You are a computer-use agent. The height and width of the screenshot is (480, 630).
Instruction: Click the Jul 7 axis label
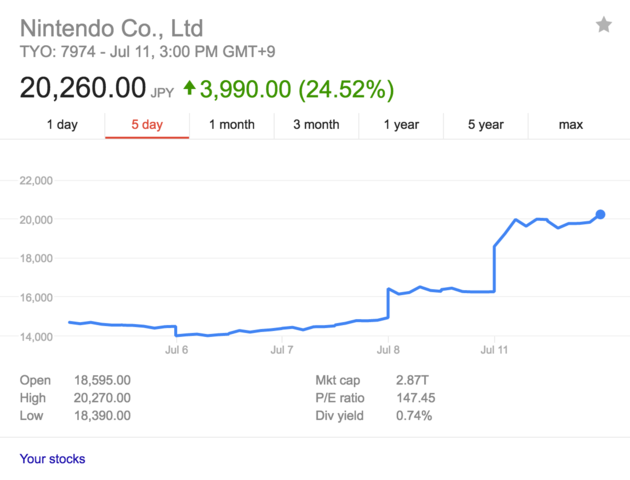(282, 351)
